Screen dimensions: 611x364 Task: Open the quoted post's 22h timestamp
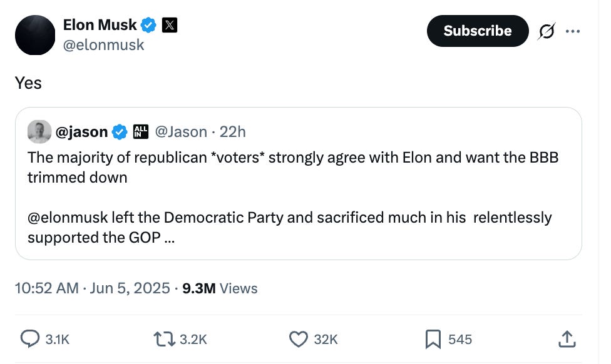233,131
